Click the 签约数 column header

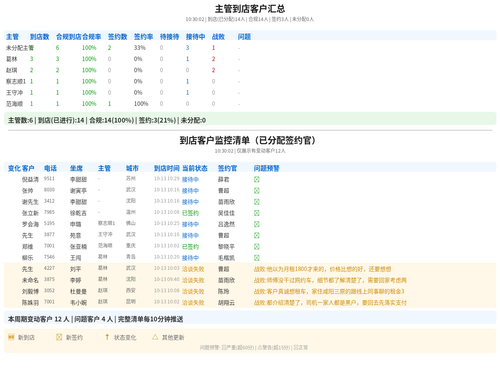[x=117, y=37]
